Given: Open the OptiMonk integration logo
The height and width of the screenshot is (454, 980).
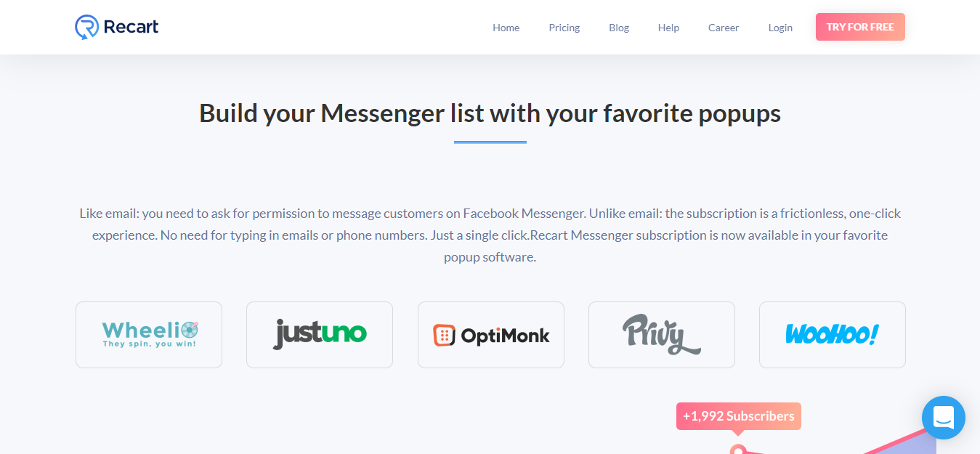Looking at the screenshot, I should coord(490,334).
